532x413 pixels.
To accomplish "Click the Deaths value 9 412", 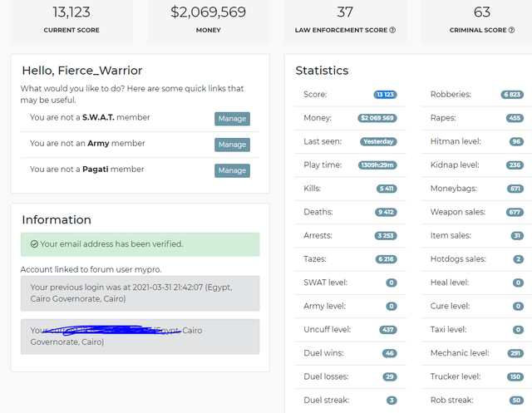I will coord(386,212).
